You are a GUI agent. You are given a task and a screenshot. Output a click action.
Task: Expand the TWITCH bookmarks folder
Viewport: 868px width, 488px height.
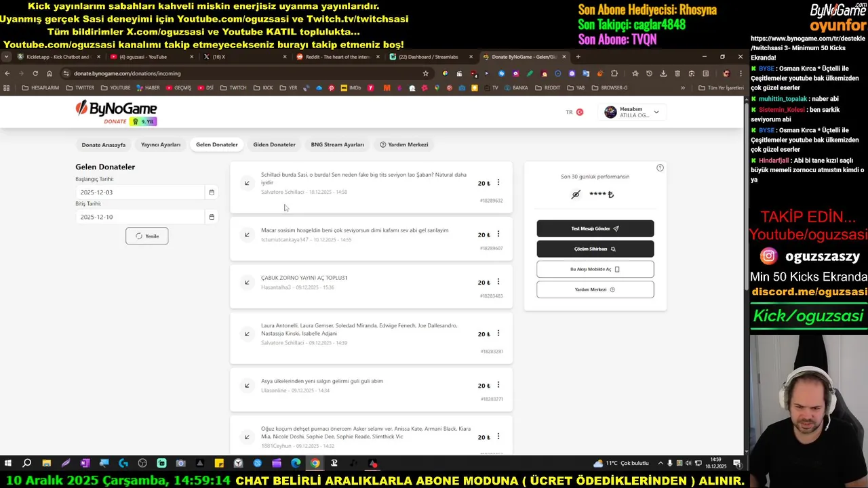[233, 87]
